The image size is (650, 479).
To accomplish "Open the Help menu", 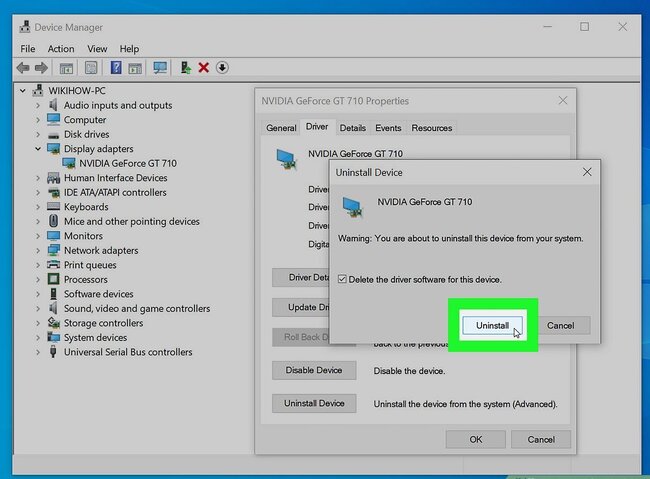I will pos(129,49).
